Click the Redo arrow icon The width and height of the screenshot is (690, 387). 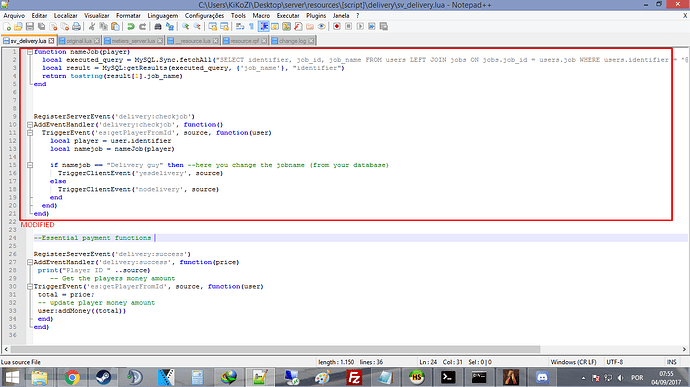coord(142,26)
